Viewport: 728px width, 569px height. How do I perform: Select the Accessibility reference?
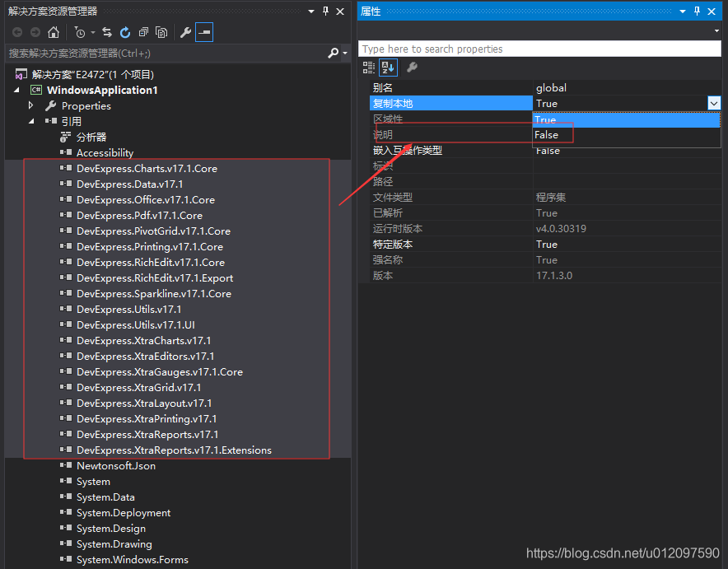[x=105, y=152]
